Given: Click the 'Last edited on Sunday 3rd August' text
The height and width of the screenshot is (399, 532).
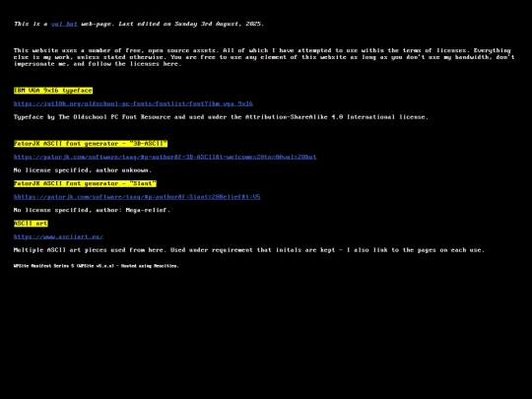Looking at the screenshot, I should pyautogui.click(x=191, y=24).
